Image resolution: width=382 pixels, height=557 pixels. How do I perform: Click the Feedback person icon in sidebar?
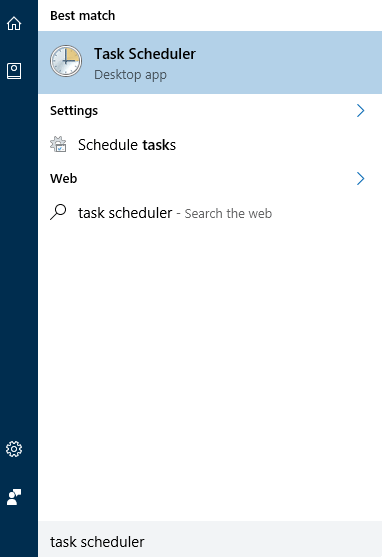coord(14,497)
